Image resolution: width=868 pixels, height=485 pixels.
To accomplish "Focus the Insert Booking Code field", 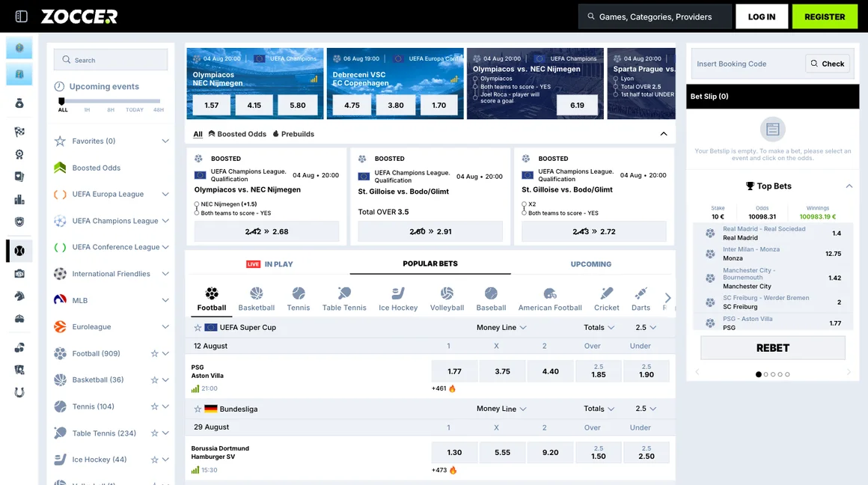I will [748, 64].
